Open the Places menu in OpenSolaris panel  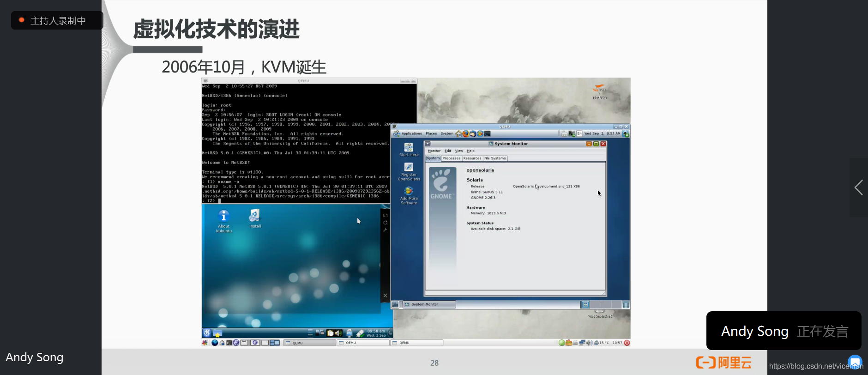pyautogui.click(x=431, y=133)
